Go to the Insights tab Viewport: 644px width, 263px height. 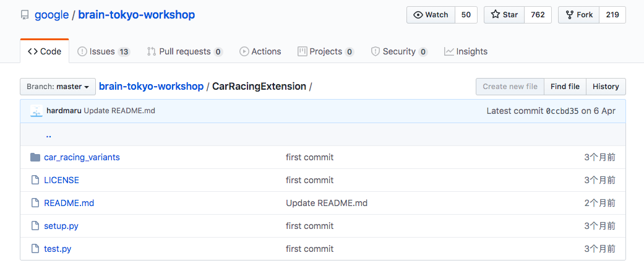tap(466, 51)
